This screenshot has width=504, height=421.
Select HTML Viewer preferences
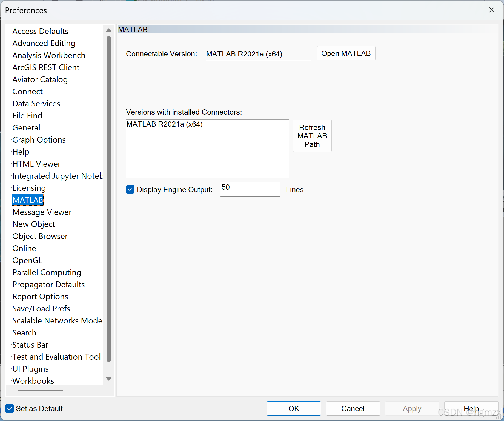click(x=36, y=164)
